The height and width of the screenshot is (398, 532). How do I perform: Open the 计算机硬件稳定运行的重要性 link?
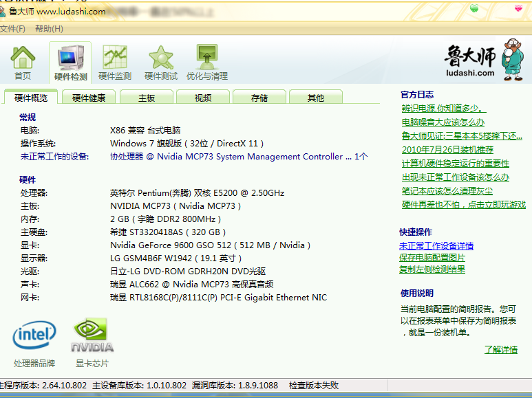[x=456, y=164]
